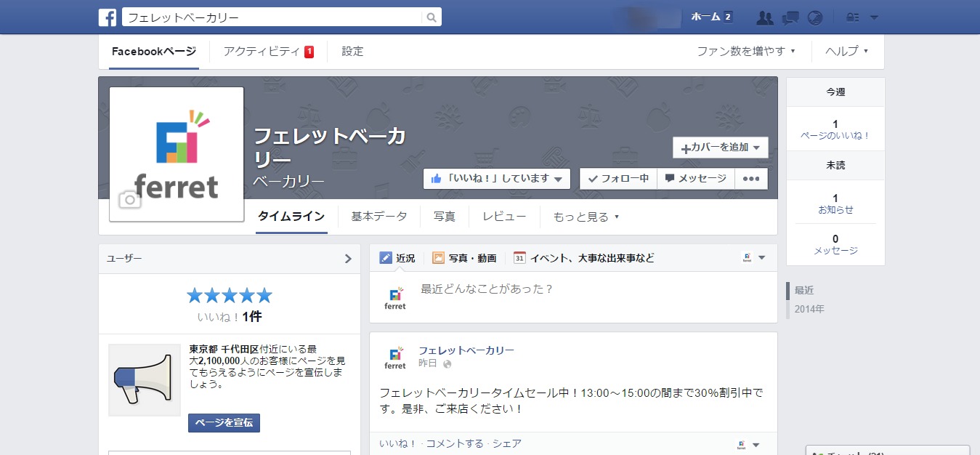The width and height of the screenshot is (980, 455).
Task: Click the ferret profile picture
Action: [177, 154]
